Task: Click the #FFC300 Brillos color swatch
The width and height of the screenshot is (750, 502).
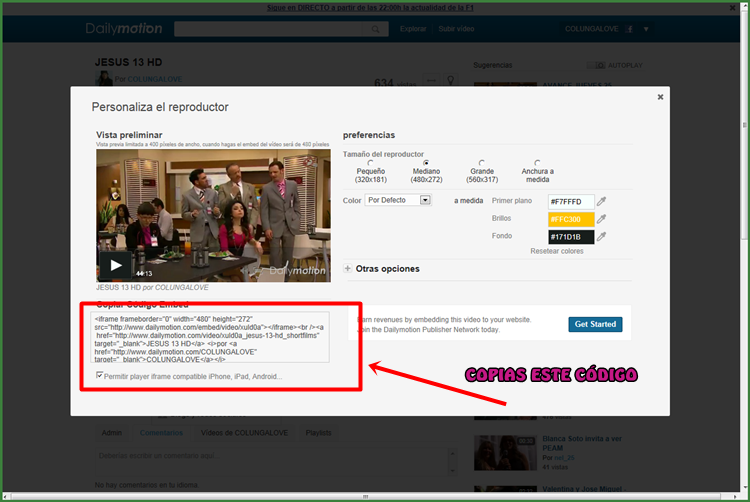Action: [570, 219]
